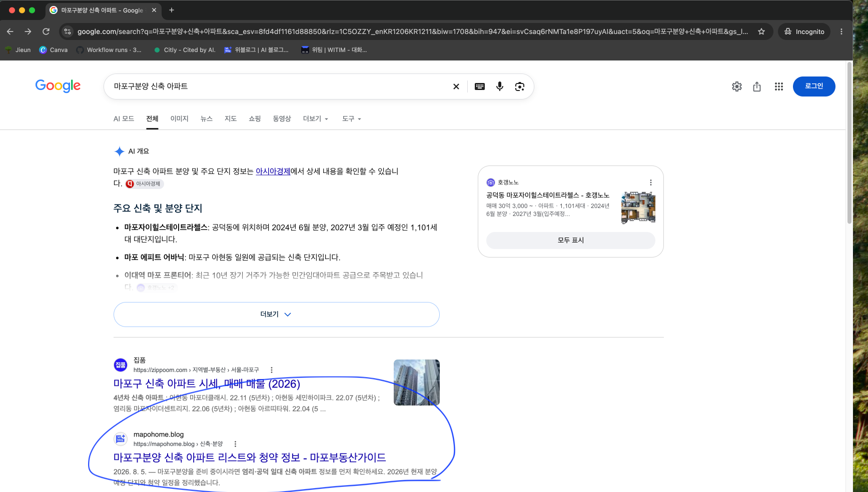Click the browser address bar URL
The width and height of the screenshot is (868, 492).
click(x=413, y=31)
